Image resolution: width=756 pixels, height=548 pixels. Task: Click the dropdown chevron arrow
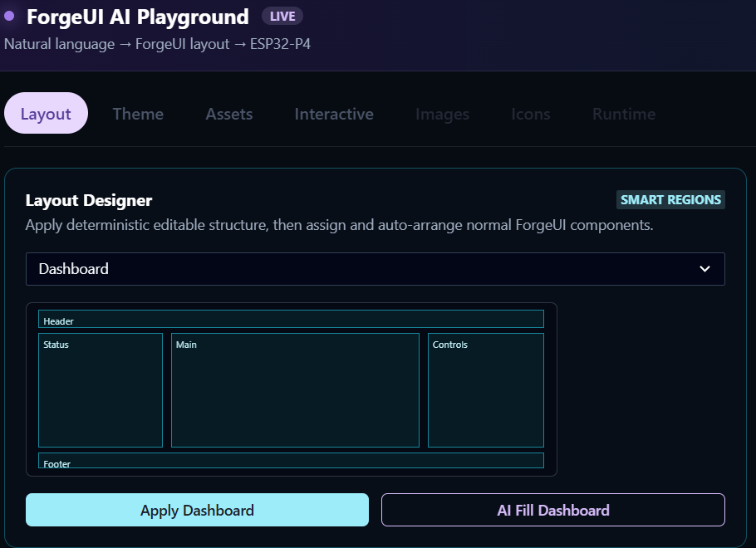704,269
